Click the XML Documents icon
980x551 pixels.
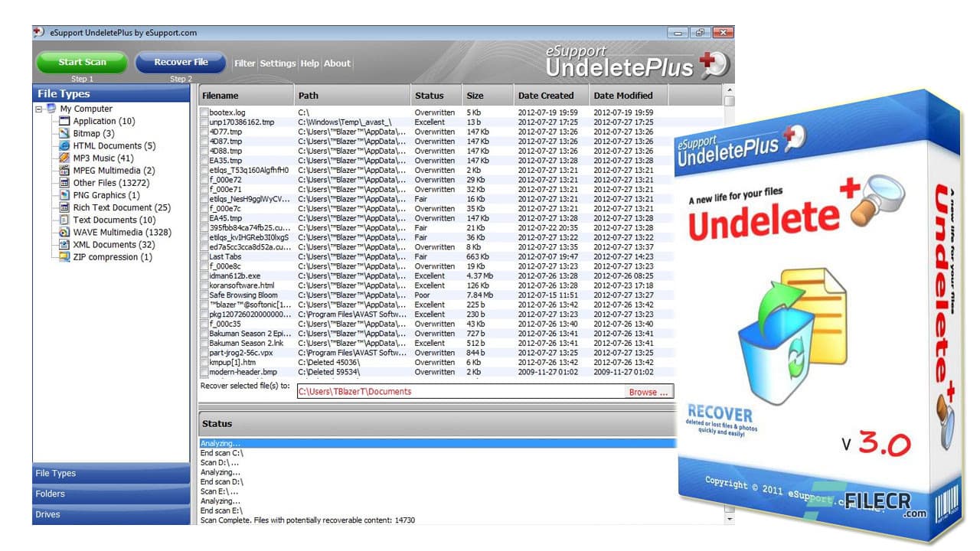tap(65, 244)
